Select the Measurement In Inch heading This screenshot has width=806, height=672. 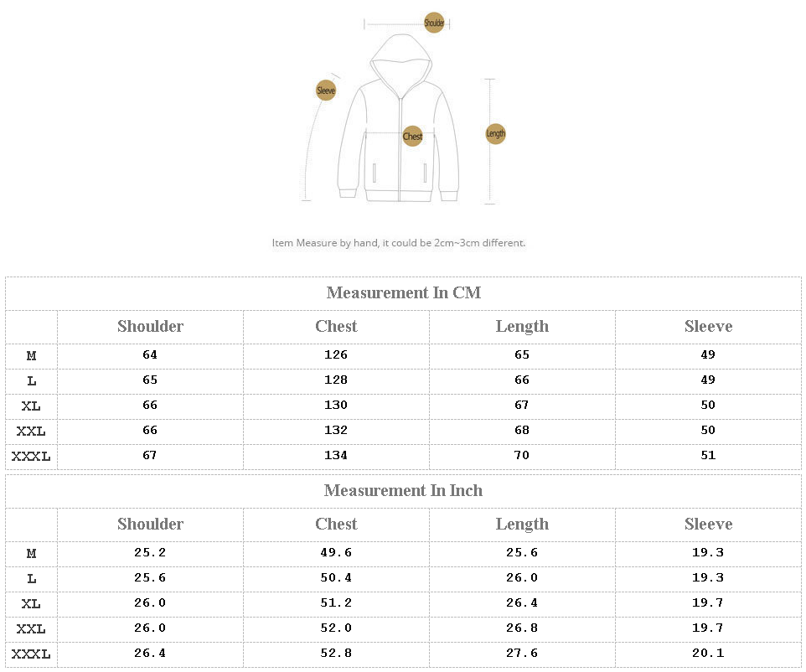(404, 490)
